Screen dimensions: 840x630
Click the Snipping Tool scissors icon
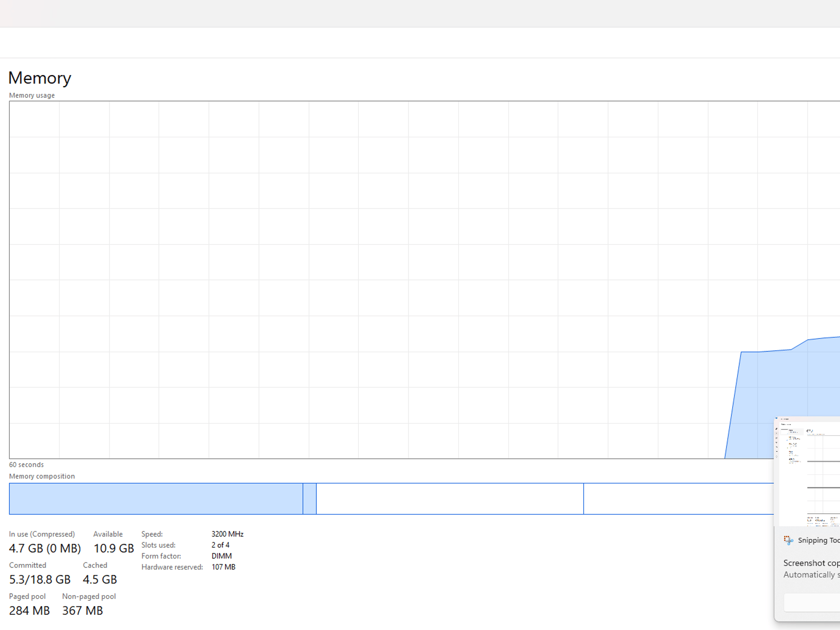point(788,540)
